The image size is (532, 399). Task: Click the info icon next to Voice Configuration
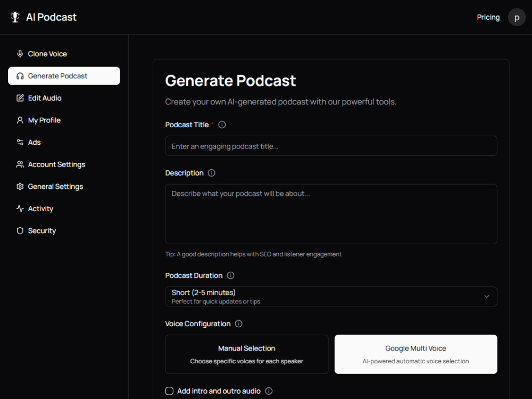(x=238, y=323)
